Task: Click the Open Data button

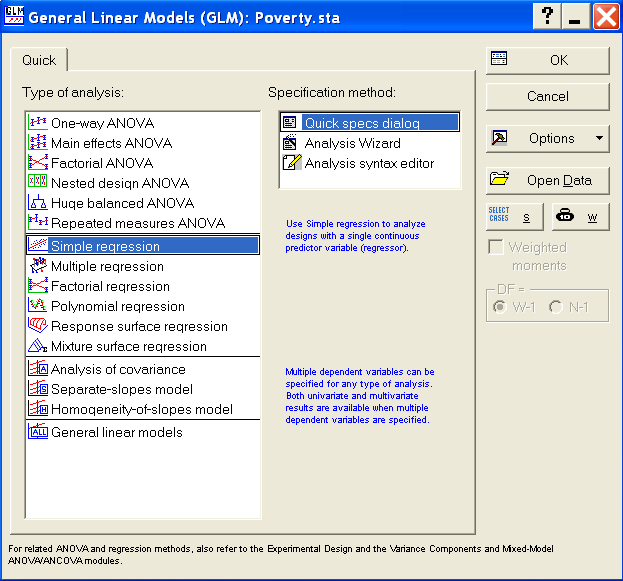Action: pyautogui.click(x=548, y=180)
